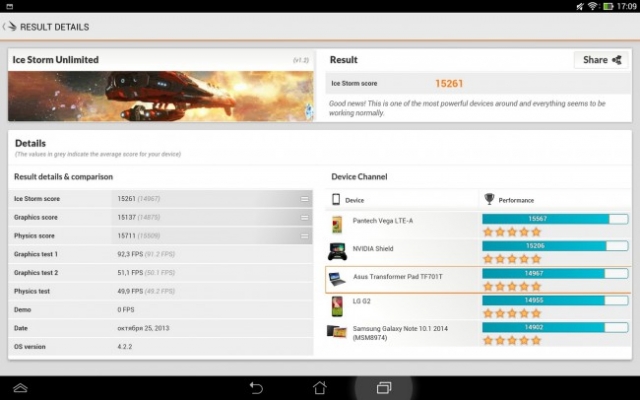Screen dimensions: 640x400
Task: Open the Ice Storm Unlimited banner image
Action: point(161,96)
